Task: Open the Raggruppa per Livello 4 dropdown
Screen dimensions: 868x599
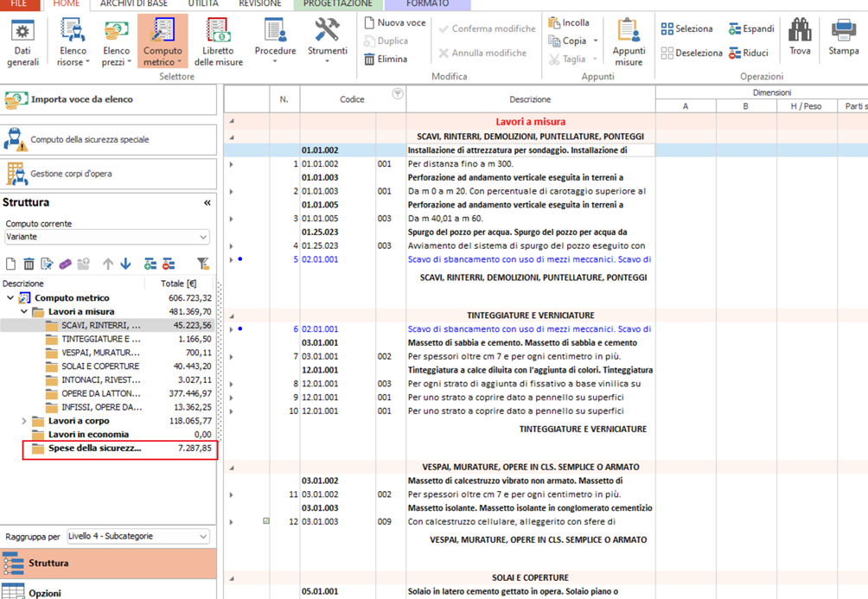Action: (x=138, y=537)
